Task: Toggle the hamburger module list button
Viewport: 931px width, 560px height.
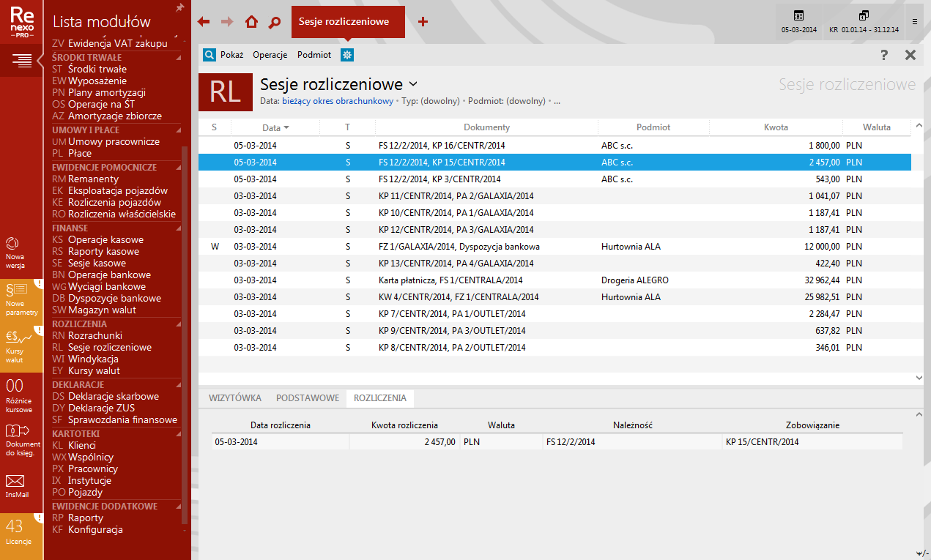Action: (x=21, y=60)
